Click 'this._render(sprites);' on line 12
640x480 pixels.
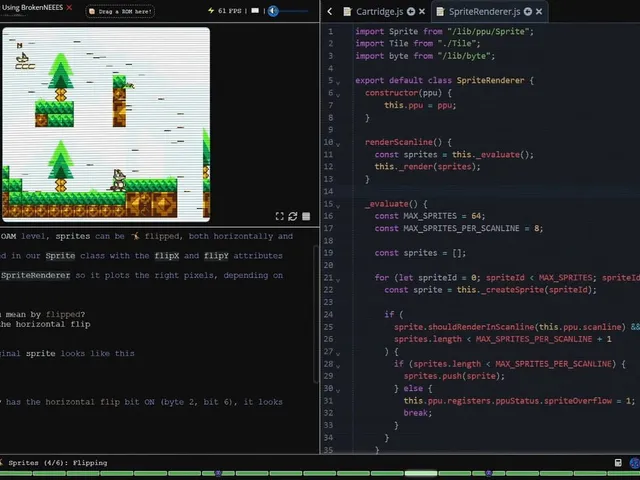coord(427,167)
